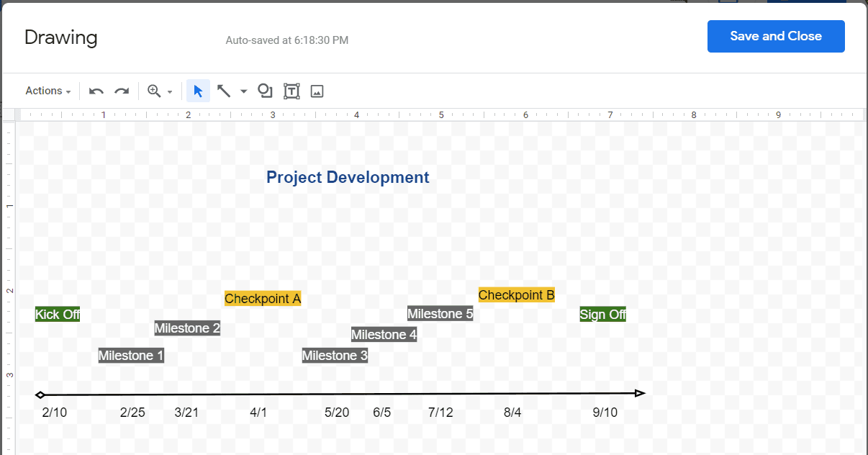Image resolution: width=868 pixels, height=455 pixels.
Task: Click the Zoom magnifier icon
Action: pos(154,91)
